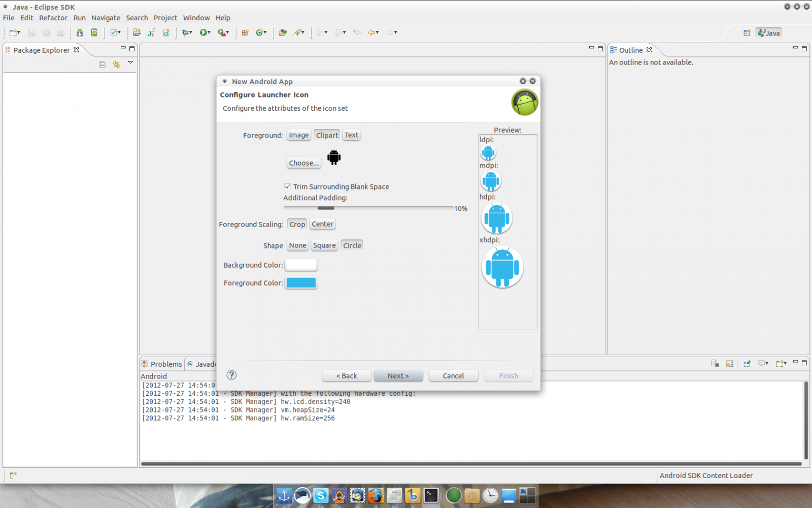
Task: Expand the New wizard dropdown arrow
Action: click(19, 33)
